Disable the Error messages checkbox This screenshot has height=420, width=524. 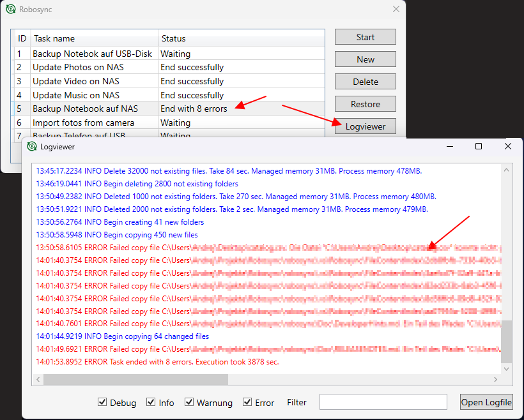(x=249, y=402)
